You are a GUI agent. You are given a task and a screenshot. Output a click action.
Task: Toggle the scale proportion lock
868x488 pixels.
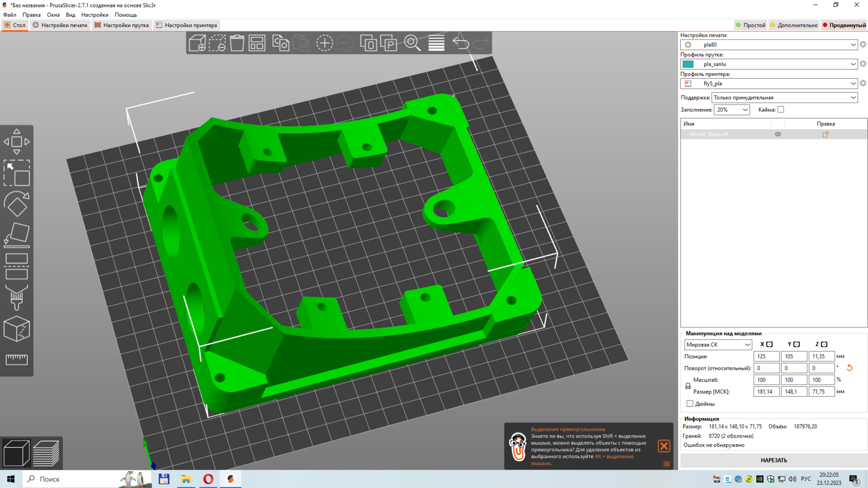click(x=688, y=386)
